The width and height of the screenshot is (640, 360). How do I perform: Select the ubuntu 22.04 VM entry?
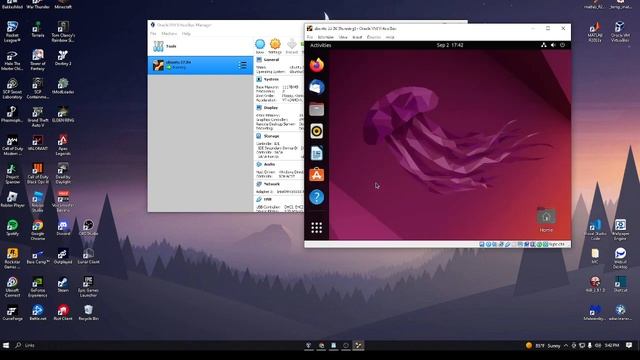pos(200,65)
